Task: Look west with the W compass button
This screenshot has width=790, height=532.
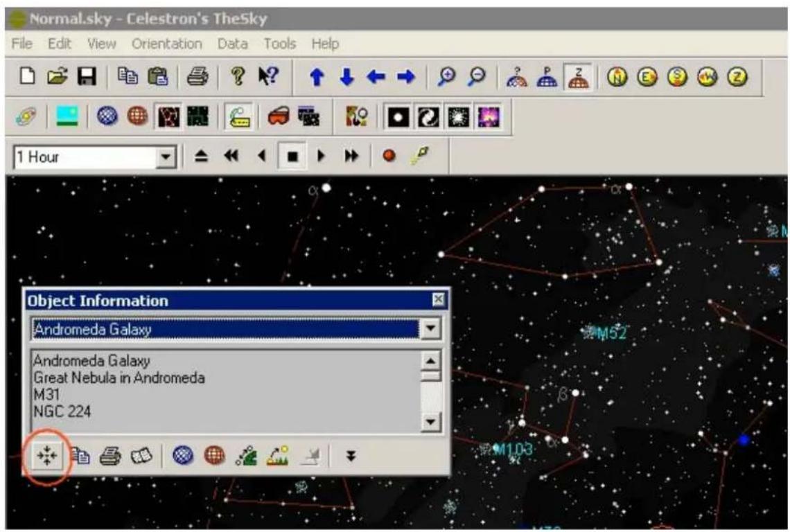Action: (708, 77)
